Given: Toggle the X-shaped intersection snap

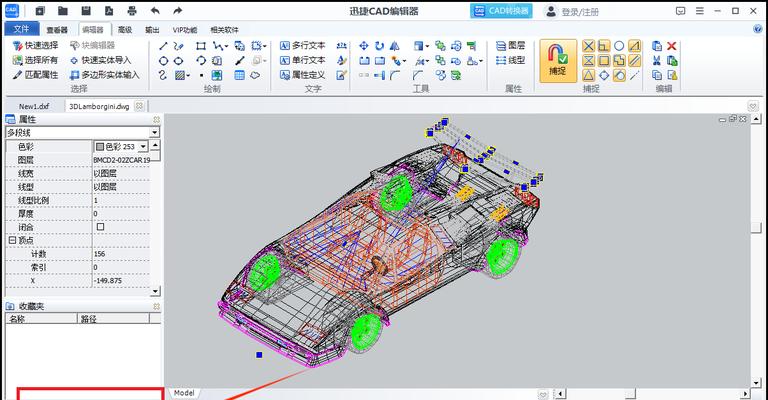Looking at the screenshot, I should 588,46.
